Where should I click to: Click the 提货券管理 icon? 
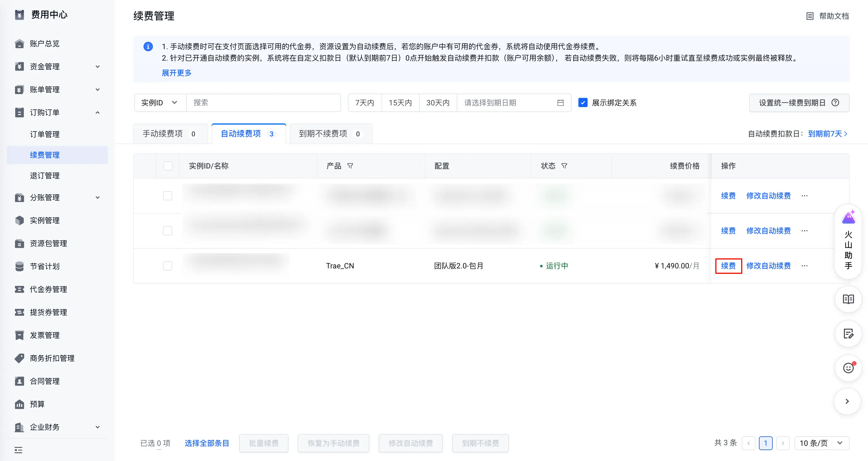[x=20, y=312]
